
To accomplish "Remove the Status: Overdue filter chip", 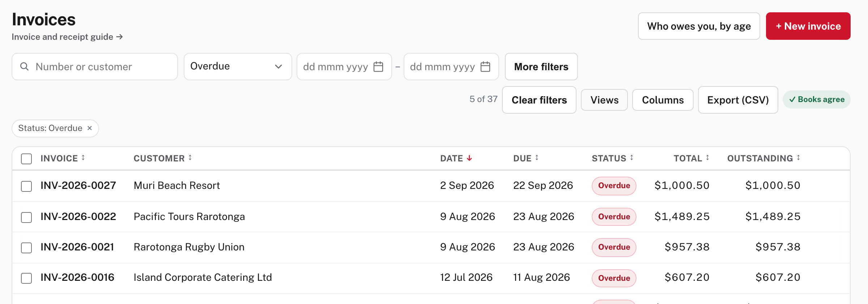I will pyautogui.click(x=90, y=128).
